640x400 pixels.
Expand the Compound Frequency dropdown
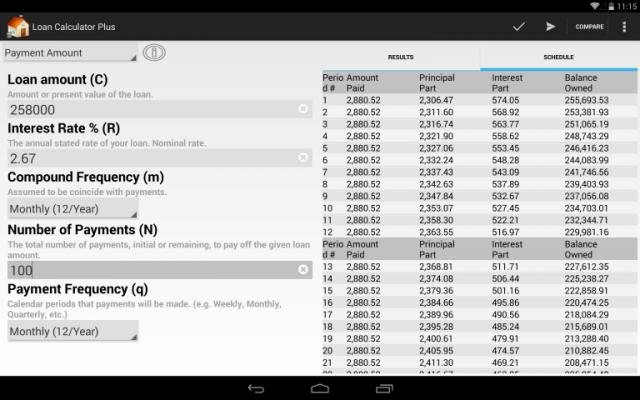point(72,209)
